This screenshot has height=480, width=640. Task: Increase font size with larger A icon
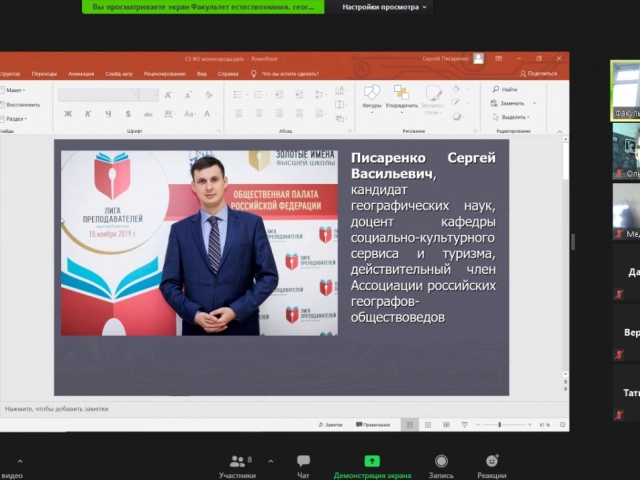point(168,95)
